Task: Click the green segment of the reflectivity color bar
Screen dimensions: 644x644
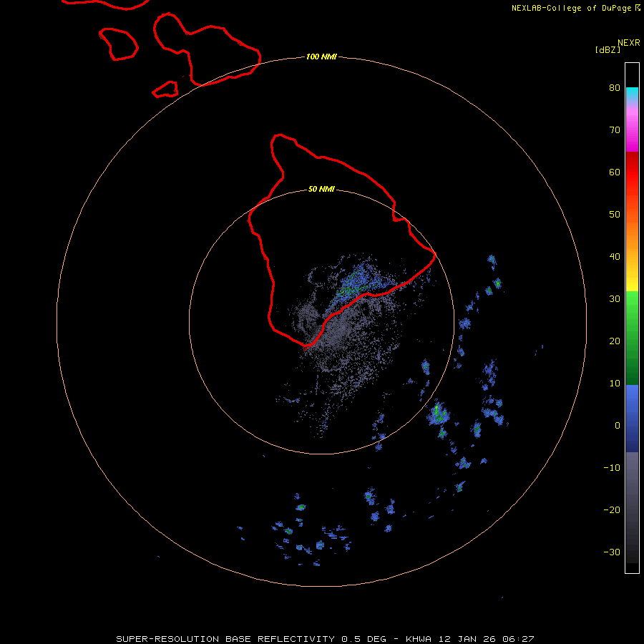Action: click(x=632, y=338)
